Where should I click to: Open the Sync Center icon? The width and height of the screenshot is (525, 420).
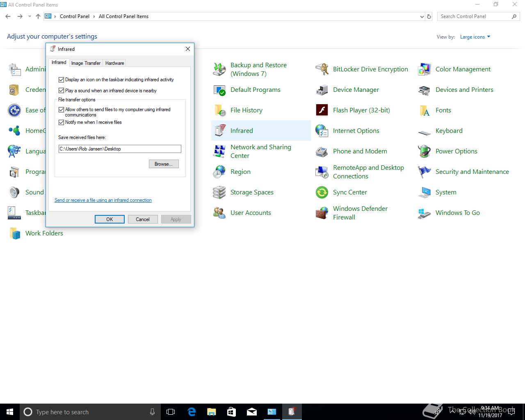[x=322, y=192]
